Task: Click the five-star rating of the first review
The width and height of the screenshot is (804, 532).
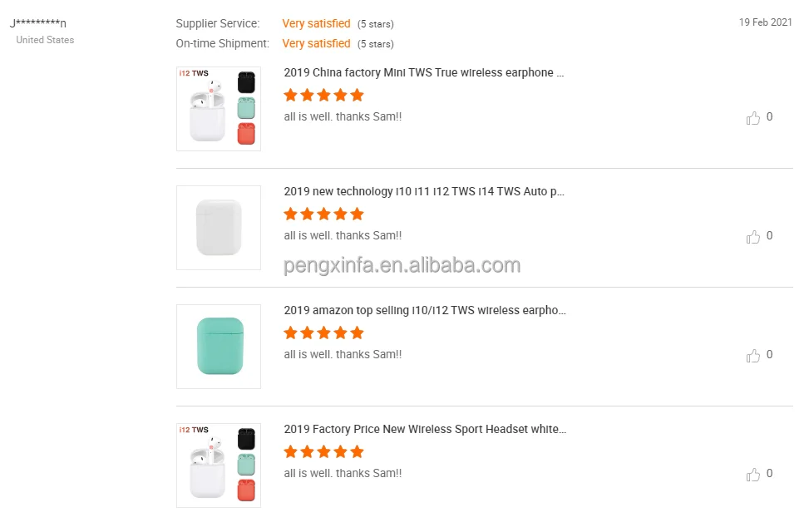Action: click(324, 95)
